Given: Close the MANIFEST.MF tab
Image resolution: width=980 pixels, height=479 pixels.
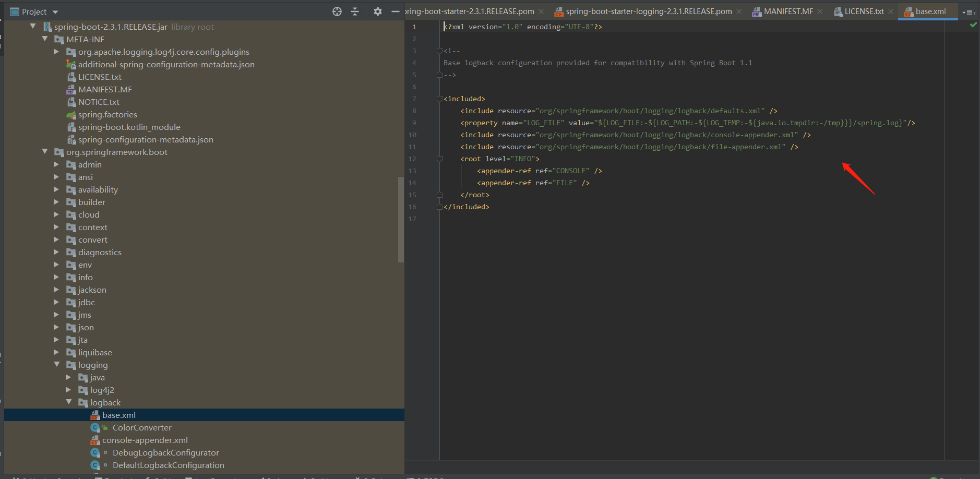Looking at the screenshot, I should [x=820, y=11].
